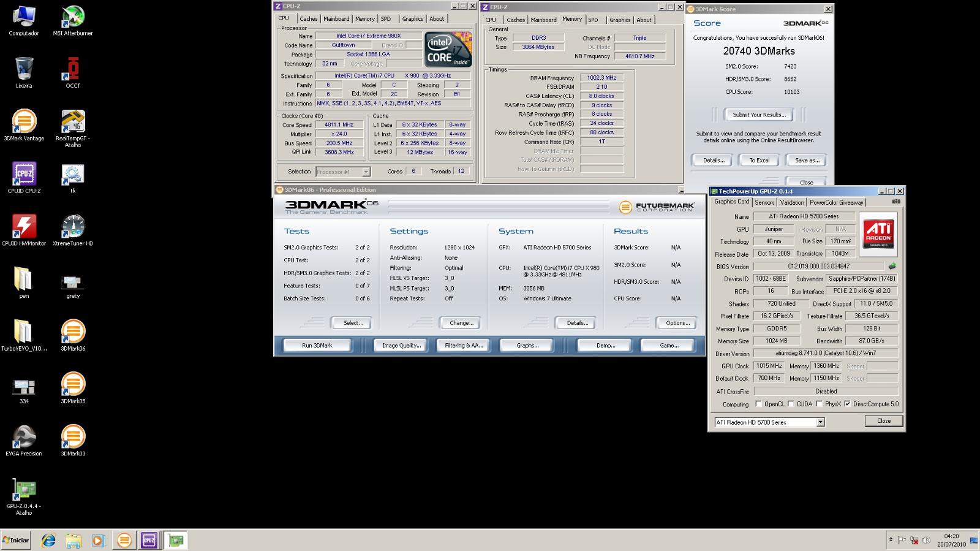This screenshot has width=980, height=551.
Task: Open the Graphics tab in right CPU-Z
Action: (x=620, y=20)
